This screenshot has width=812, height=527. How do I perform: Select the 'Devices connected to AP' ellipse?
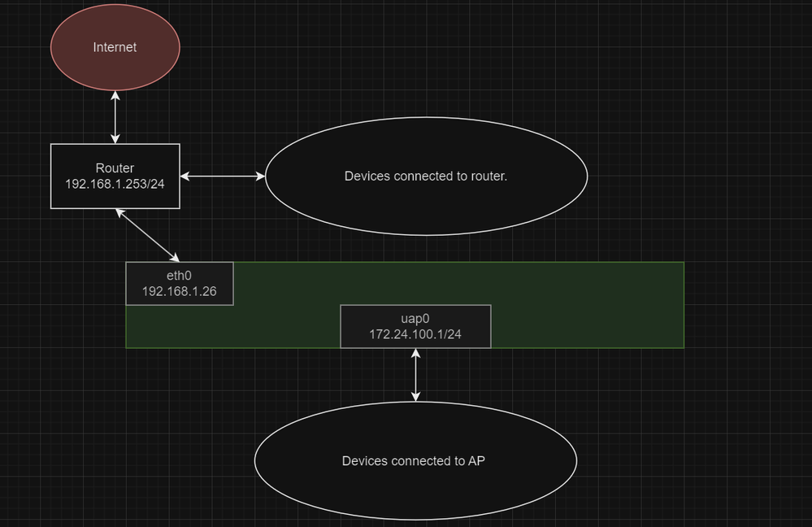(415, 460)
